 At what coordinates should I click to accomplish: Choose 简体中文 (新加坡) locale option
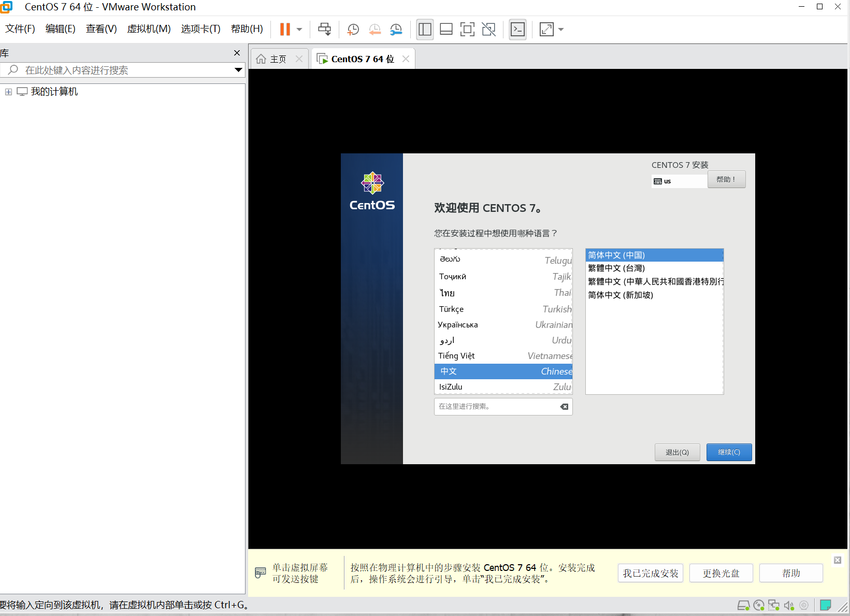[621, 295]
